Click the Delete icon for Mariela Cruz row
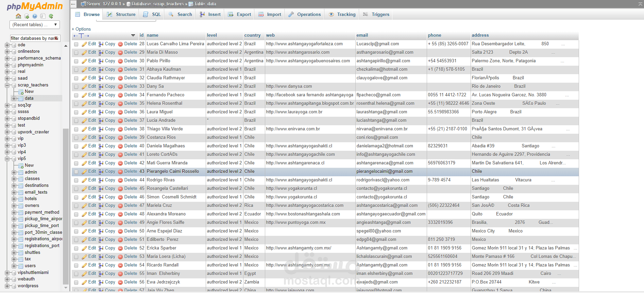644x293 pixels. 120,206
